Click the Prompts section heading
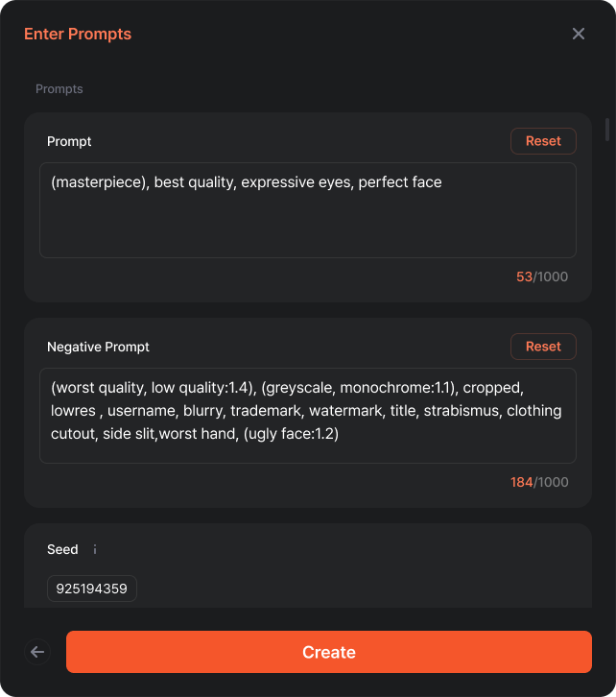The image size is (616, 697). tap(59, 89)
